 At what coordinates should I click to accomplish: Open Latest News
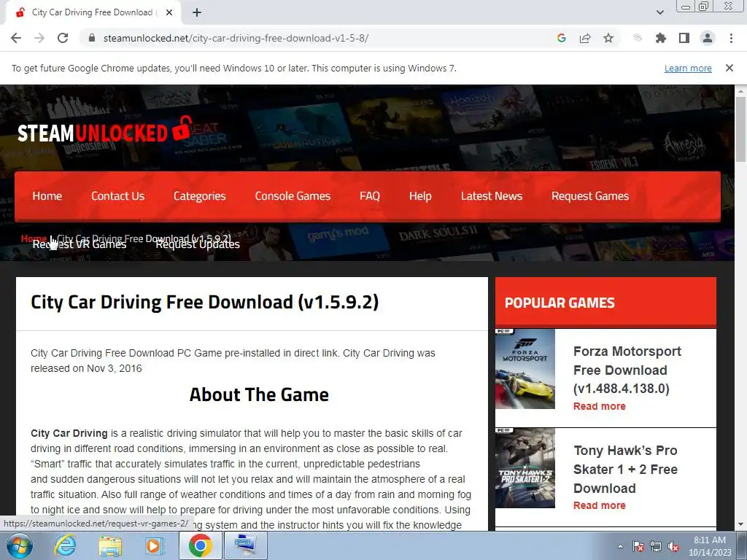[x=492, y=196]
